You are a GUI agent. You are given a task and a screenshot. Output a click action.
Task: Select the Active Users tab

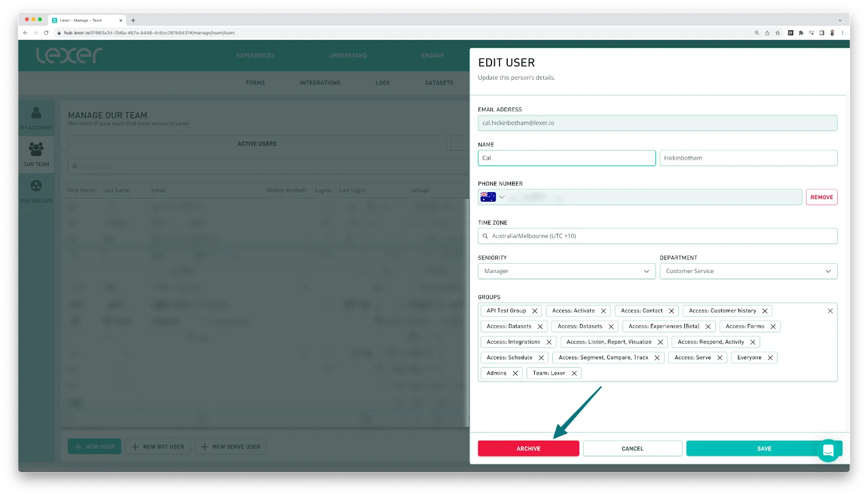coord(257,144)
